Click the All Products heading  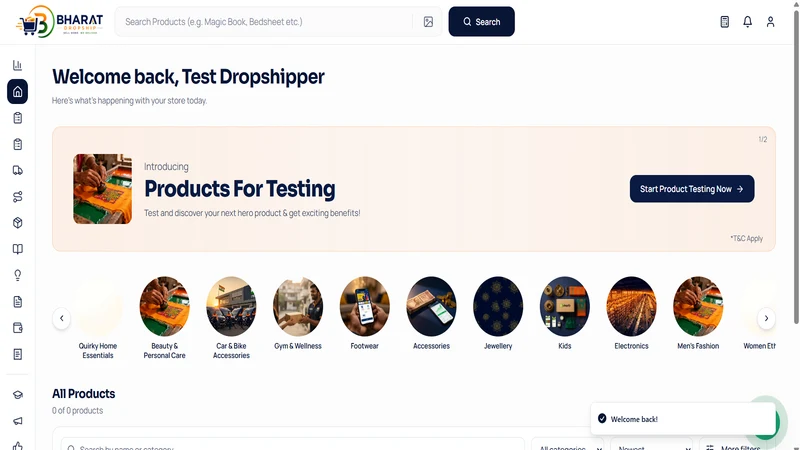coord(84,394)
